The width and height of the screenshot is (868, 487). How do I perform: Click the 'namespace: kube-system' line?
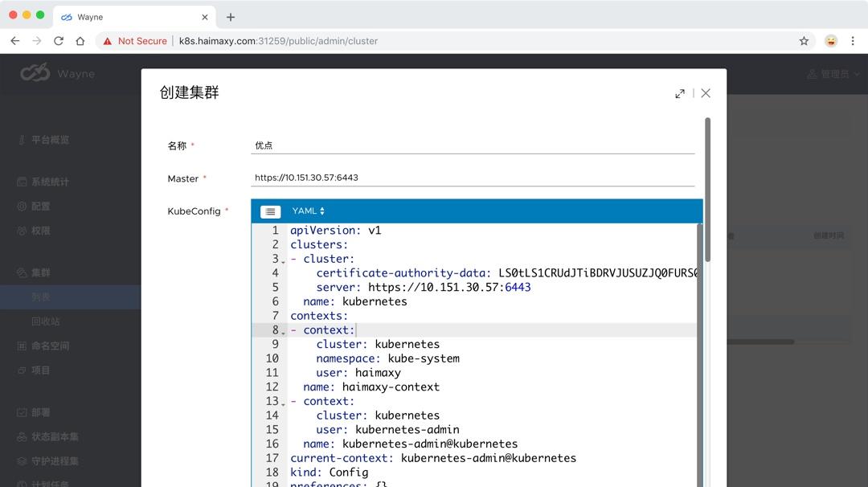pyautogui.click(x=387, y=358)
